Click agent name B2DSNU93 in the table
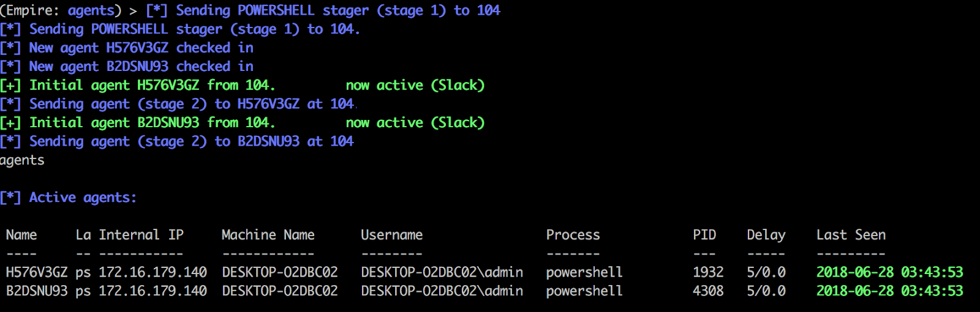 (x=37, y=291)
